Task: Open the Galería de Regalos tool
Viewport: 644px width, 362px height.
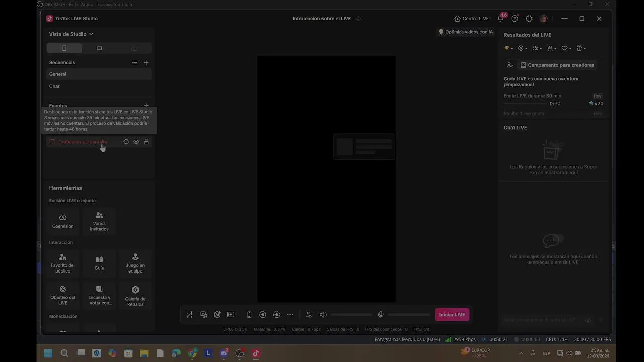Action: [135, 296]
